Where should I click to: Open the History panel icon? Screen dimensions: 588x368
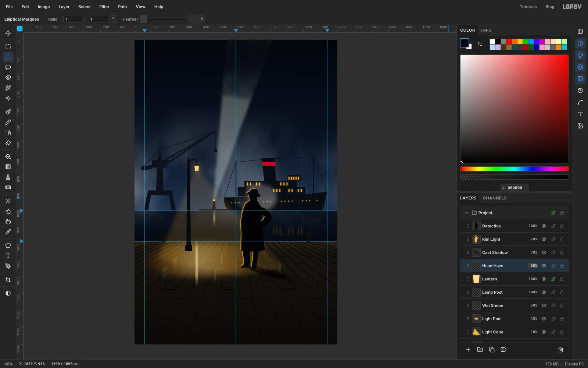pyautogui.click(x=580, y=91)
